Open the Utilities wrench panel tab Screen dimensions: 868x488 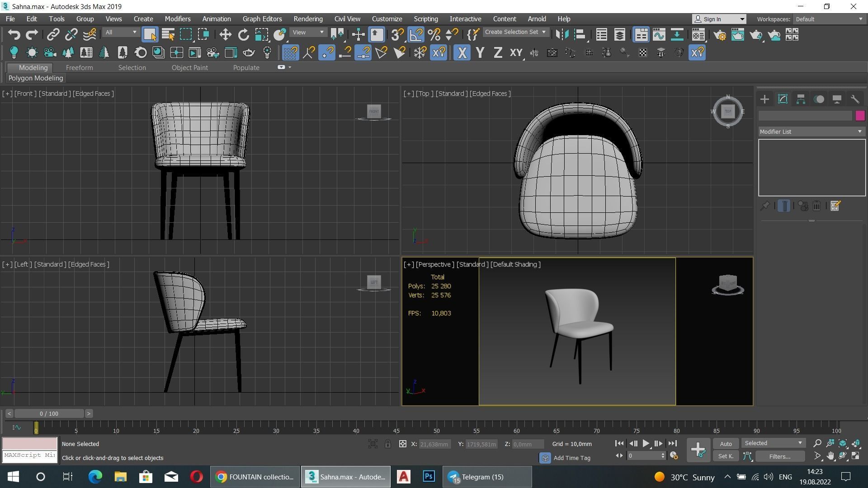(x=855, y=99)
